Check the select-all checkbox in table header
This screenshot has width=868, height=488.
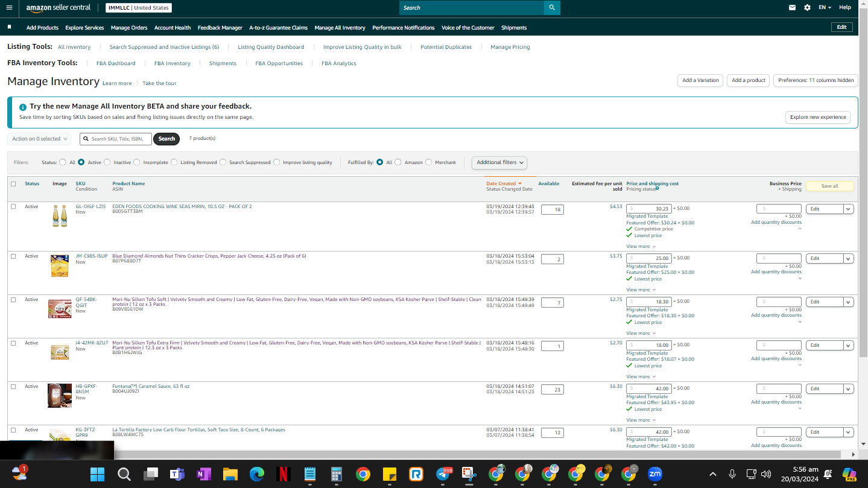pyautogui.click(x=13, y=184)
